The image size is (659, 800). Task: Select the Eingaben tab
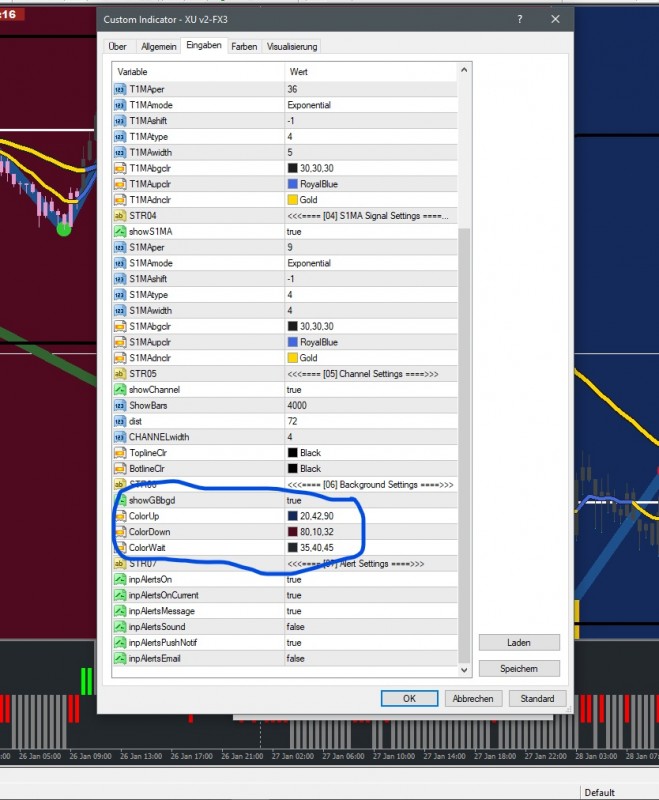(x=204, y=45)
